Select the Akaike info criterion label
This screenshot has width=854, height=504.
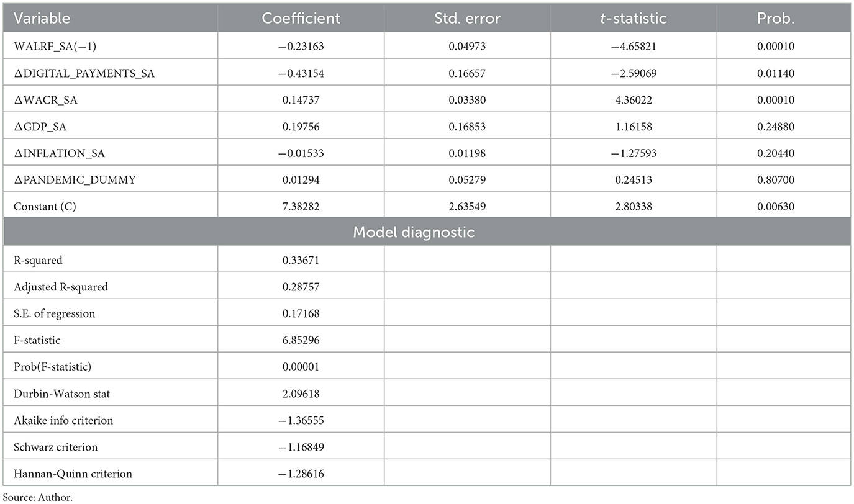click(63, 420)
